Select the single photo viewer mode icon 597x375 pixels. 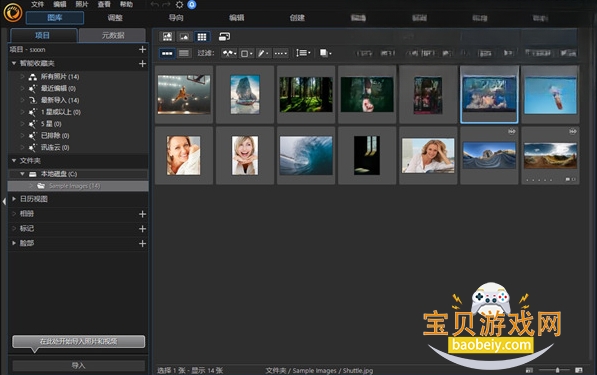pyautogui.click(x=184, y=37)
